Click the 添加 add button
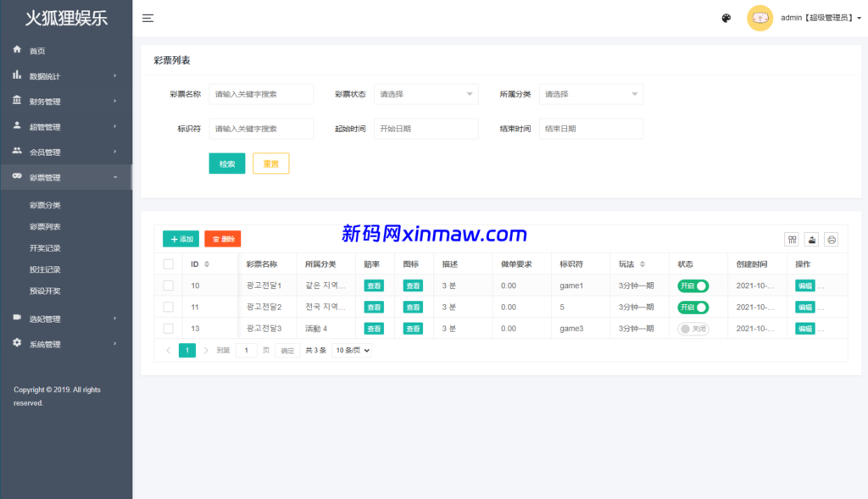 (181, 239)
